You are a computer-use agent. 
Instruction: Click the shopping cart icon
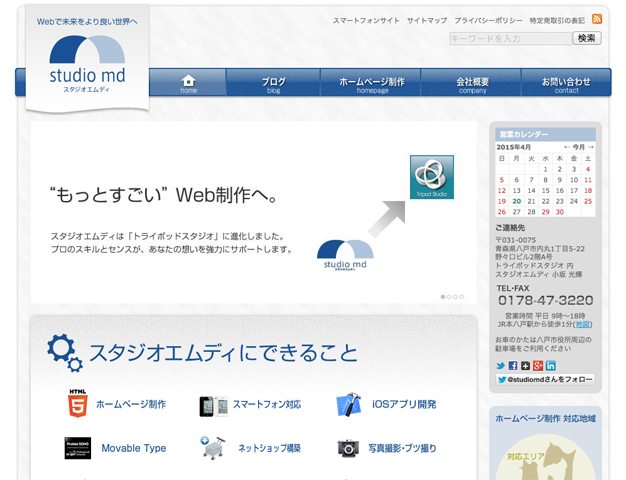pyautogui.click(x=213, y=448)
